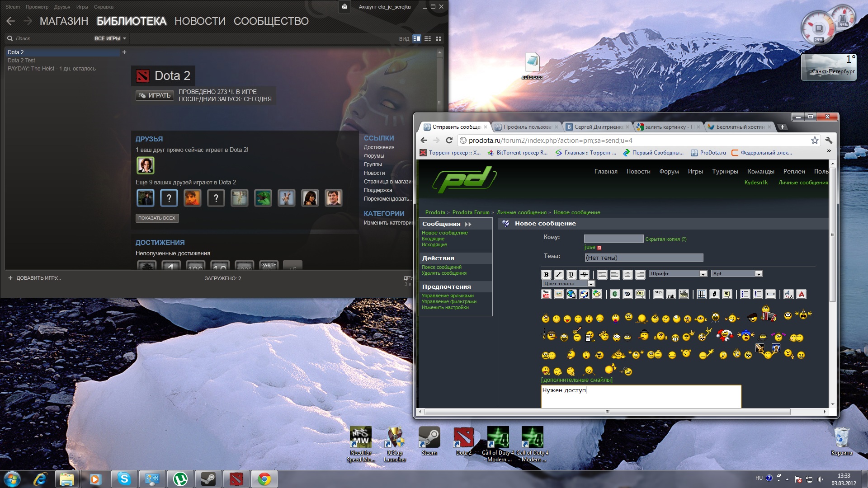Go to СООБЩЕСТВО section in Steam
This screenshot has height=488, width=868.
pos(271,21)
